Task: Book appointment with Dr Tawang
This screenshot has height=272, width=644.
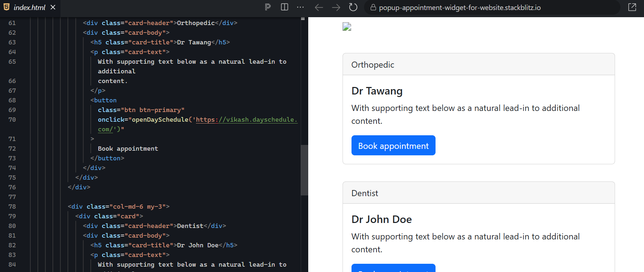Action: pyautogui.click(x=393, y=145)
